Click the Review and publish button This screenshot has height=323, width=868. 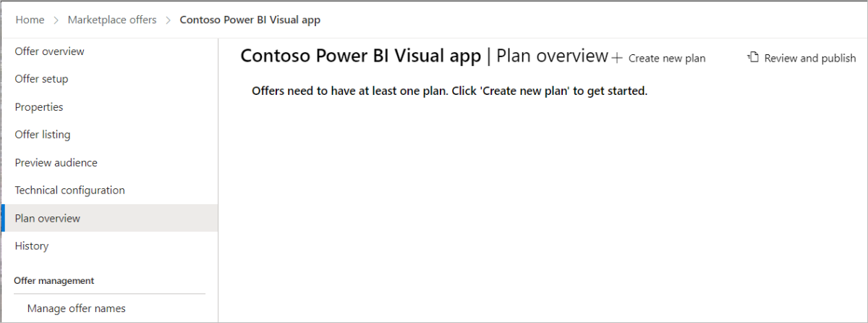[x=802, y=58]
